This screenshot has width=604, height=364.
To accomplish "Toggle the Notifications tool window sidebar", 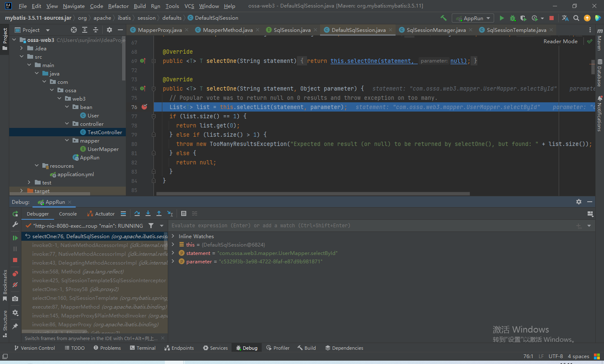I will pos(599,113).
